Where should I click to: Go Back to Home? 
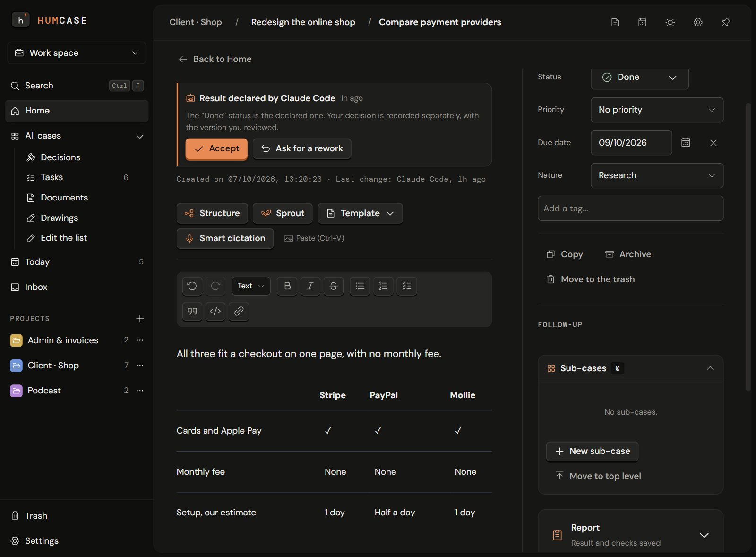[215, 59]
